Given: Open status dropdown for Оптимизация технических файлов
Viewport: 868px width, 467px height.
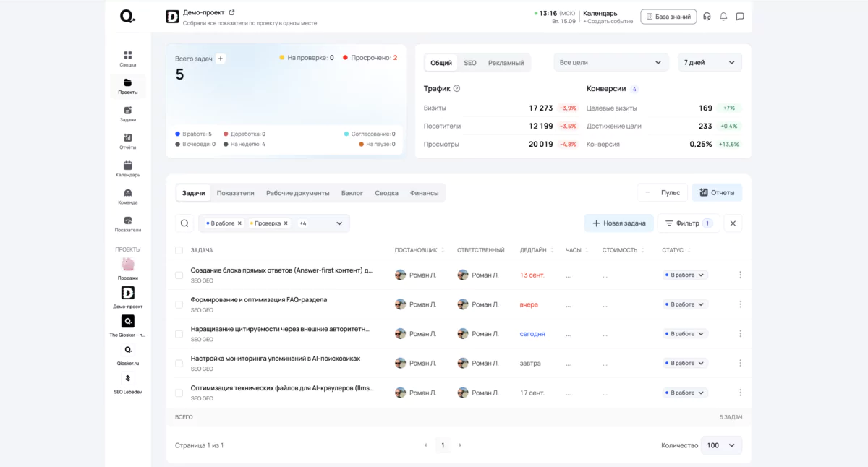Looking at the screenshot, I should pyautogui.click(x=686, y=393).
